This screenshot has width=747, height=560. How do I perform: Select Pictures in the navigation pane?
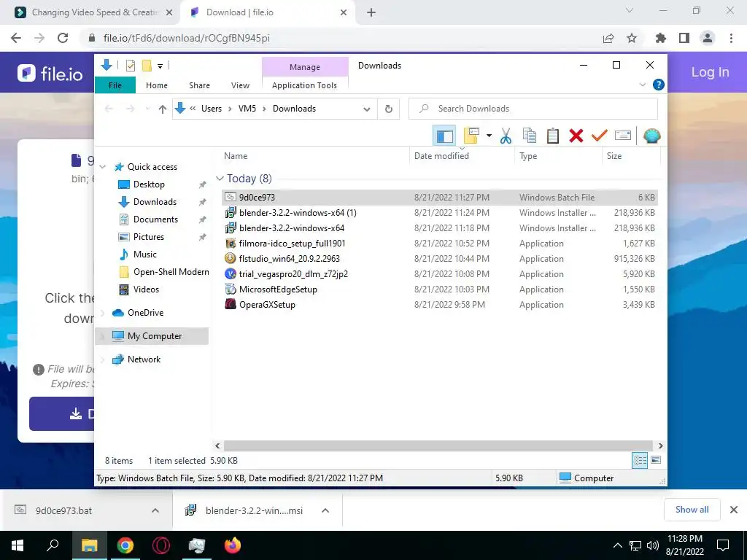click(148, 237)
